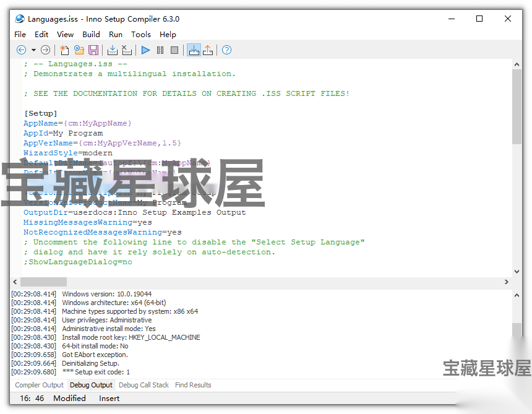Screen dimensions: 532x414
Task: Open the Run menu
Action: pos(115,34)
